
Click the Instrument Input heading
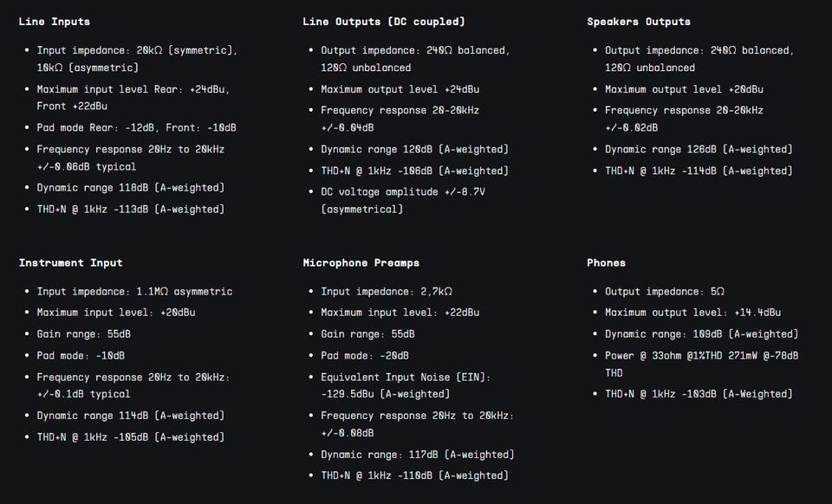click(70, 263)
